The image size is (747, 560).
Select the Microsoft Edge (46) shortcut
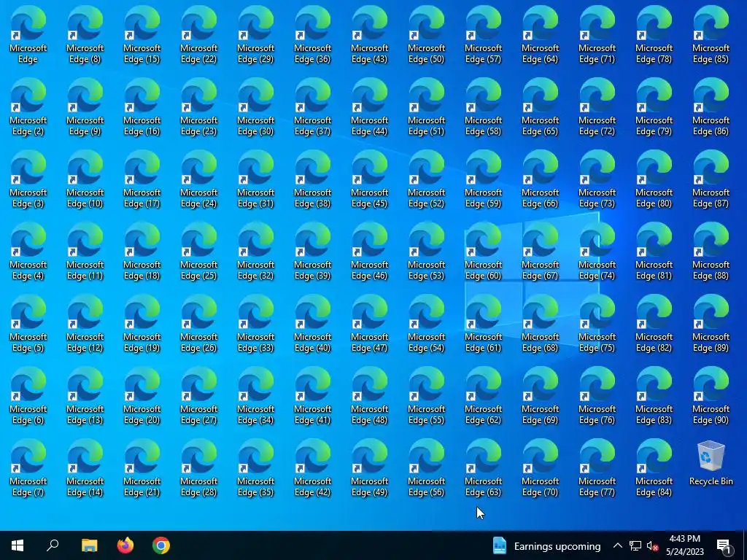pos(370,252)
